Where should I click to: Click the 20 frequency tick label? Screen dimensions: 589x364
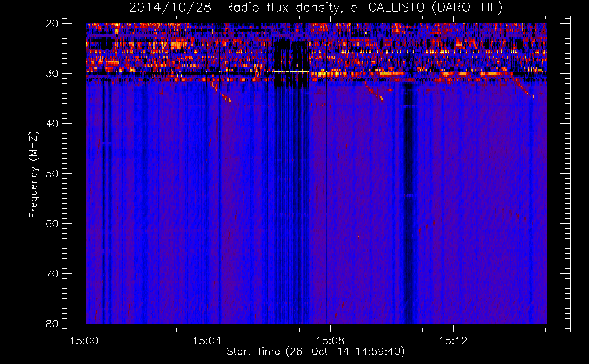[52, 24]
